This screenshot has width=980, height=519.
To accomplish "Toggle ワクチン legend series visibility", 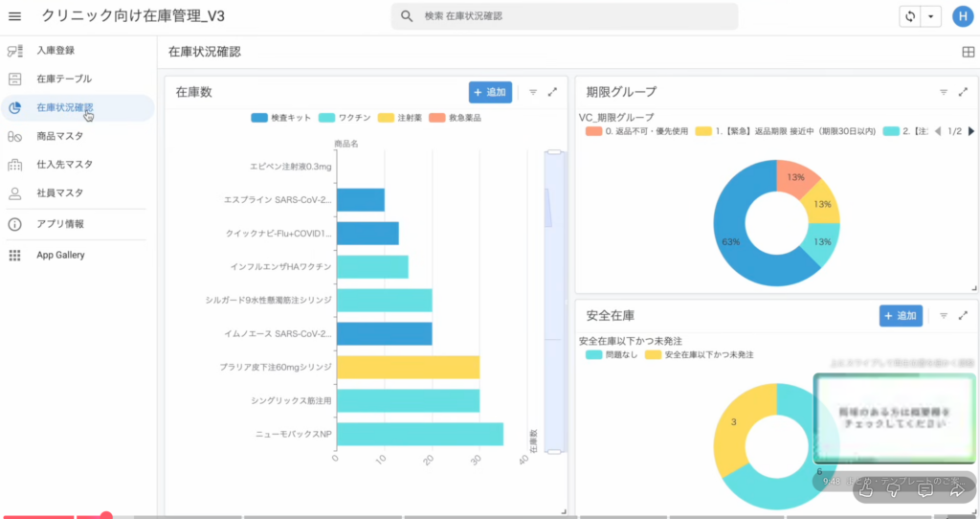I will 345,118.
